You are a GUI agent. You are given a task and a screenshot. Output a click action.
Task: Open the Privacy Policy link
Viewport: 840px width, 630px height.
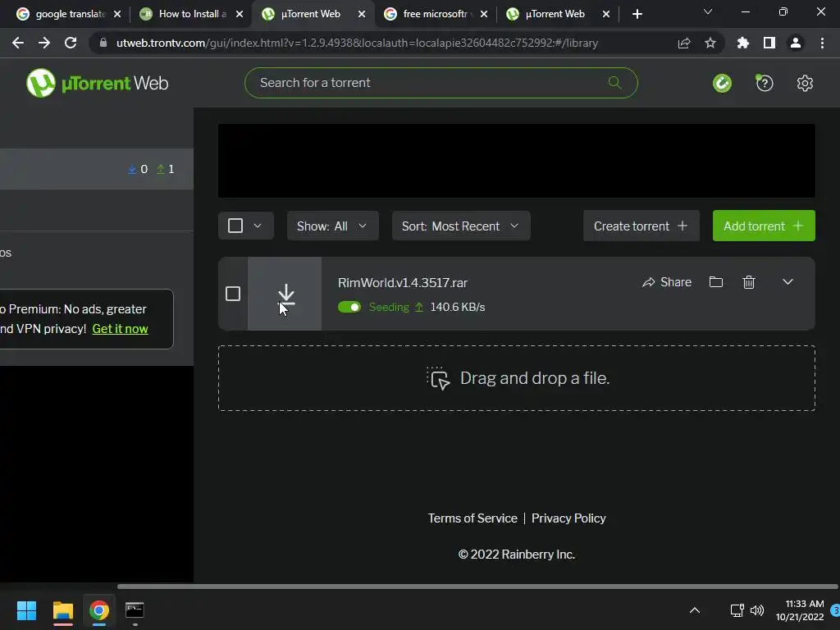[568, 518]
